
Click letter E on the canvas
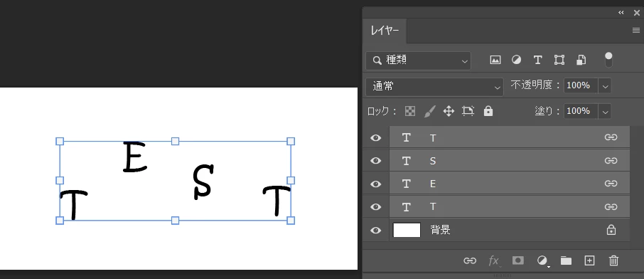coord(135,157)
